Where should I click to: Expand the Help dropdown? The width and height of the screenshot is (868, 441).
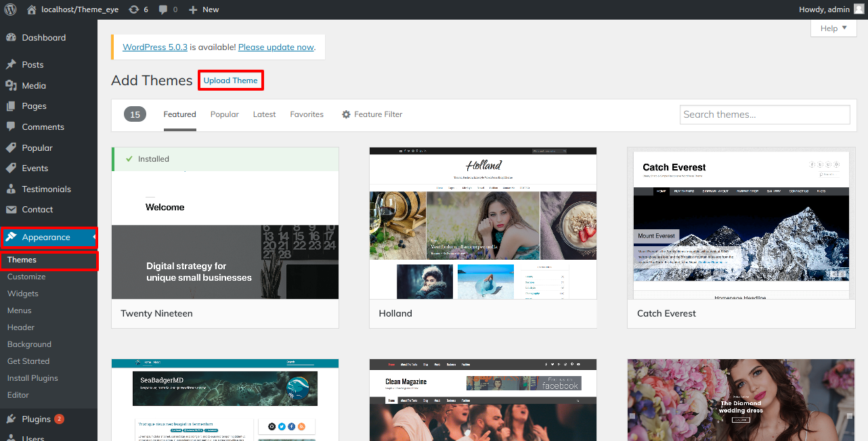click(x=833, y=28)
